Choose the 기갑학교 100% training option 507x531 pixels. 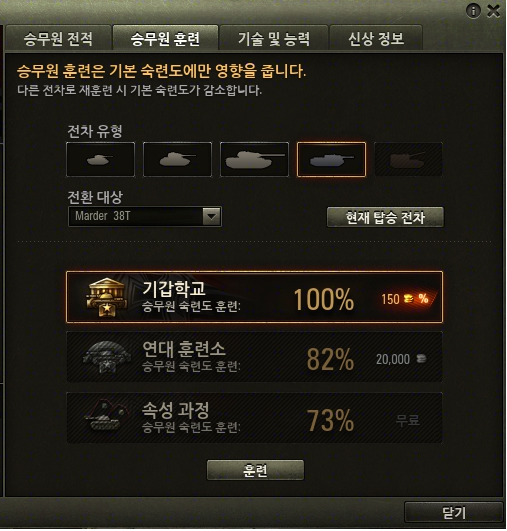point(254,297)
